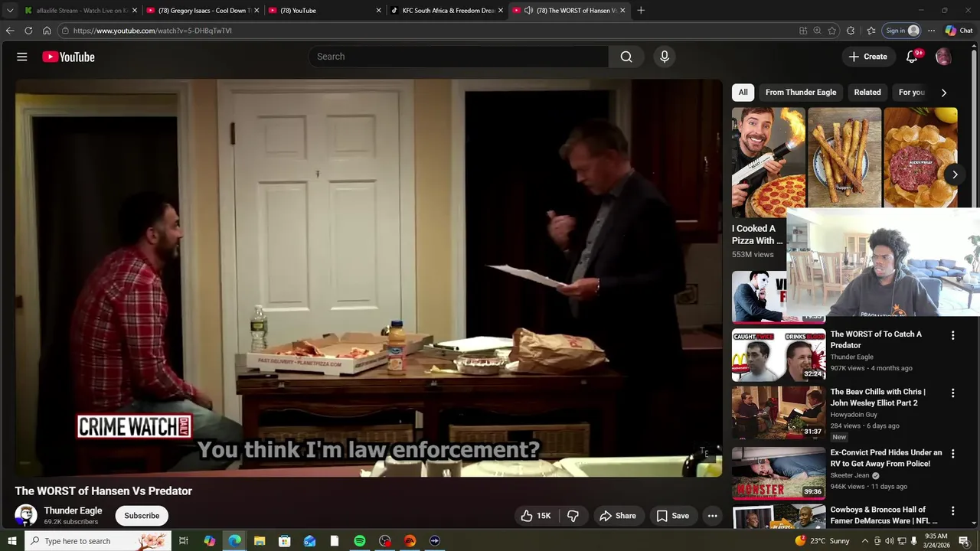Screen dimensions: 980x551
Task: Open Spotify from the taskbar
Action: coord(360,541)
